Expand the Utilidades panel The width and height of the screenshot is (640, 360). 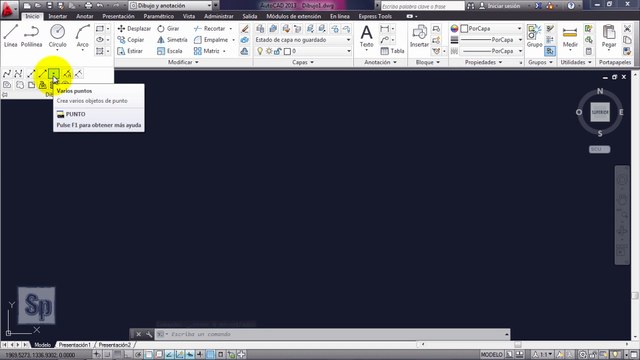click(576, 62)
